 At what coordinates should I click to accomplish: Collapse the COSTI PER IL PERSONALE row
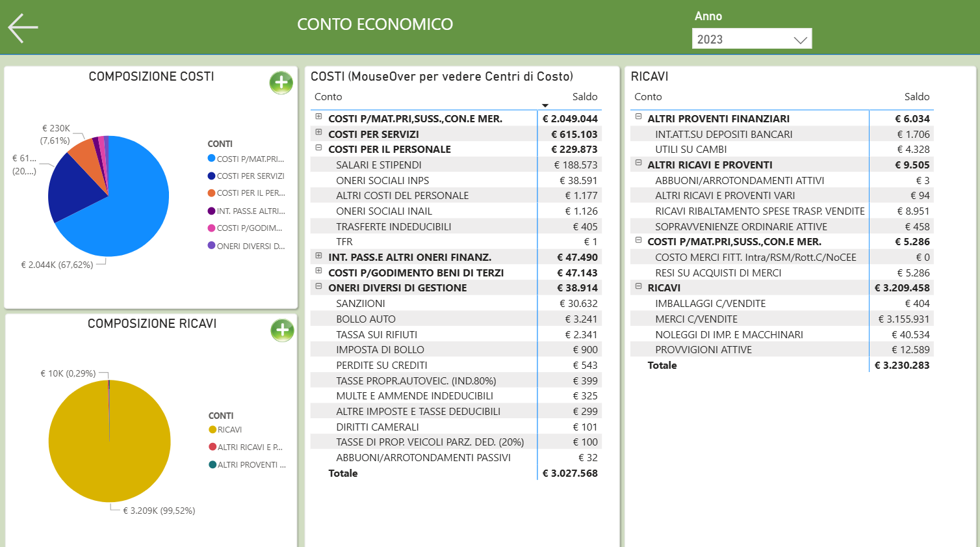tap(318, 148)
